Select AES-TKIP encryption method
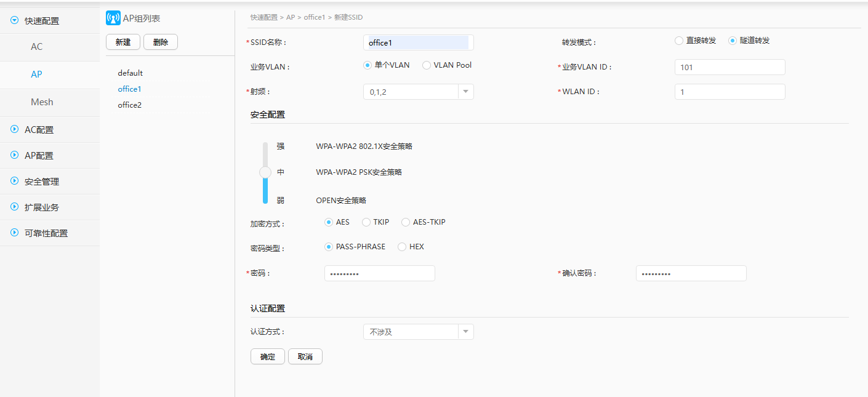Screen dimensions: 868x397 click(406, 222)
